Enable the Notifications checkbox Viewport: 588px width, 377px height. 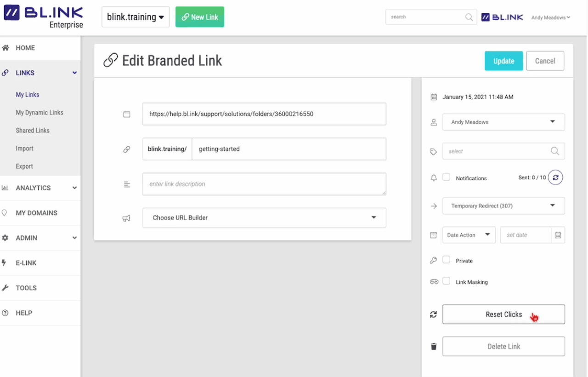pyautogui.click(x=446, y=177)
